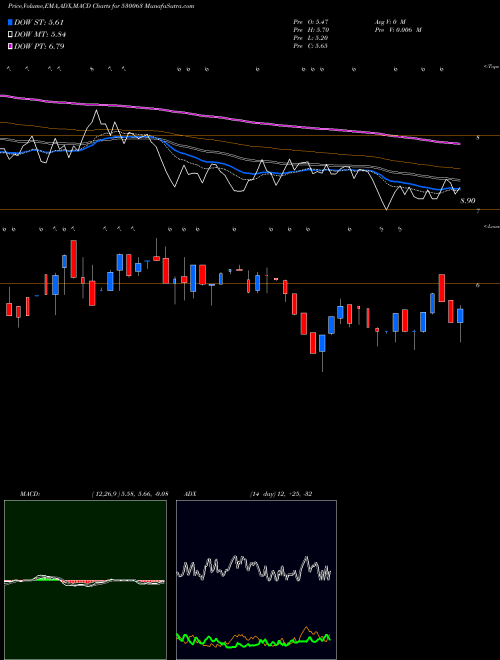This screenshot has width=500, height=660.
Task: Click the magenta DOW PT legend swatch
Action: [10, 47]
